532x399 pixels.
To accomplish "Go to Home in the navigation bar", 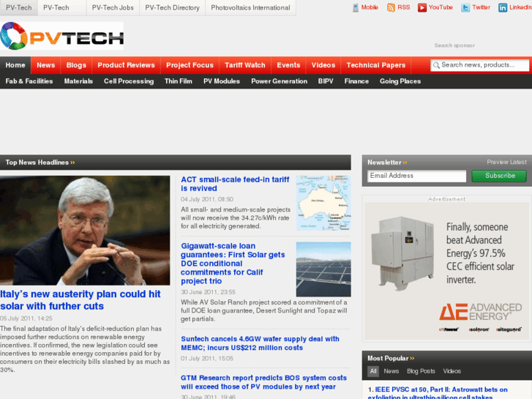I will tap(15, 65).
